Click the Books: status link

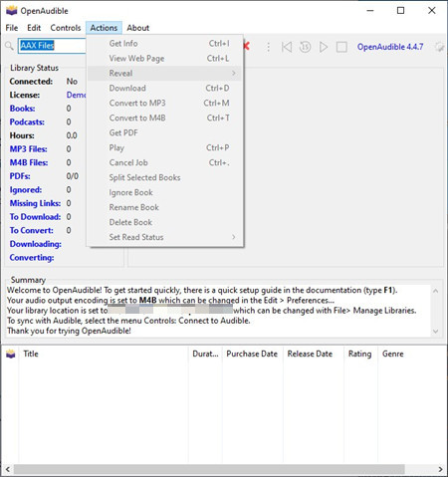pos(22,109)
